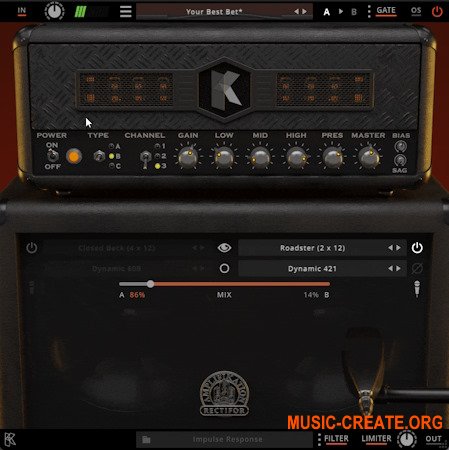
Task: Click the IN label in top bar
Action: (x=22, y=11)
